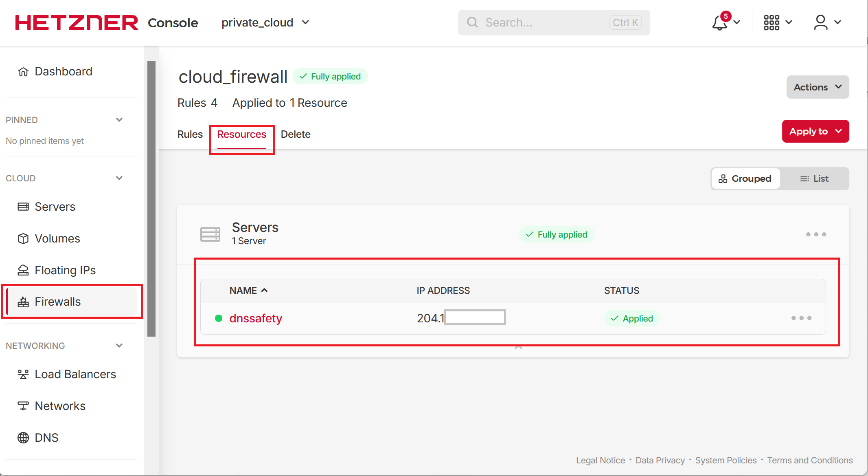Click Applied to 1 Resource text
The image size is (868, 476).
click(x=289, y=103)
